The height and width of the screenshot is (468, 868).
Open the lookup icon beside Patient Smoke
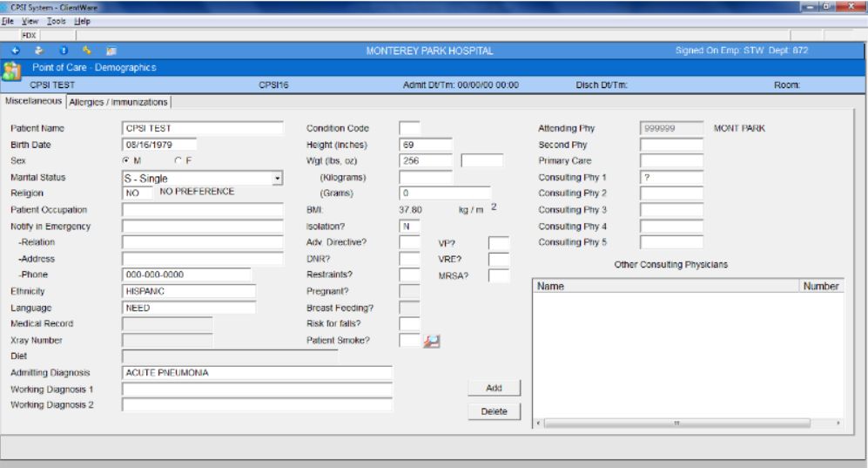coord(431,341)
